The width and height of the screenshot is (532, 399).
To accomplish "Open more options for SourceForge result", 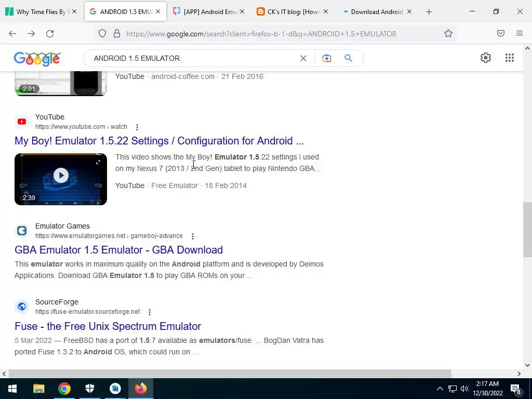I will [x=150, y=312].
